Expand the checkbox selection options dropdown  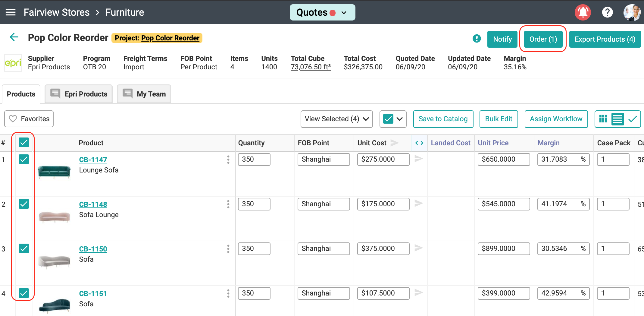pyautogui.click(x=399, y=119)
